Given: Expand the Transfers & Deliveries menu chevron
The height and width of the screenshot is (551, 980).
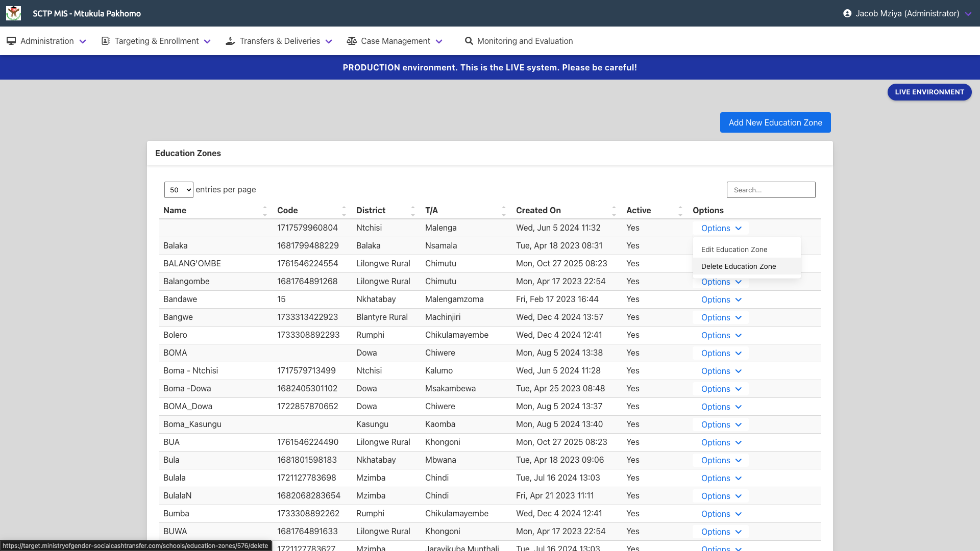Looking at the screenshot, I should coord(329,41).
